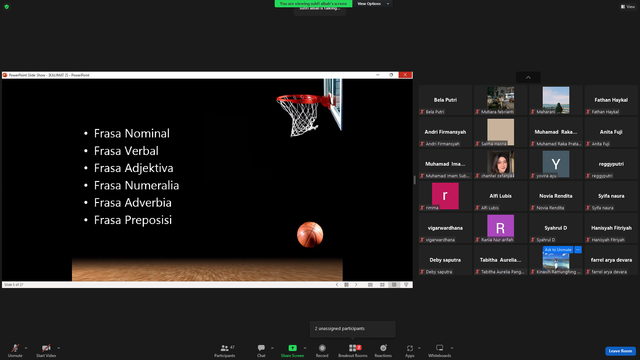Click 'Frasa Numeralia' bullet text

[136, 186]
